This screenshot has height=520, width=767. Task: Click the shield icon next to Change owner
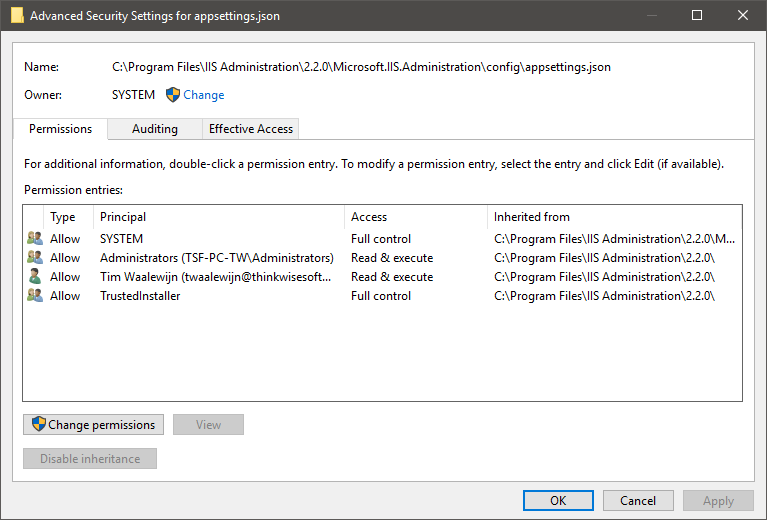[x=172, y=95]
